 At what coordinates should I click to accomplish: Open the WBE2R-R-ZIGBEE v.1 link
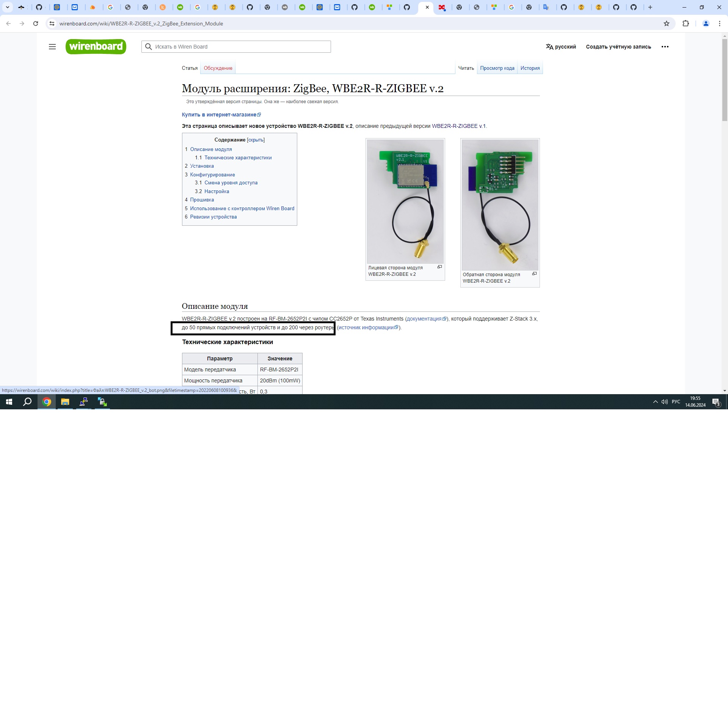[x=459, y=126]
